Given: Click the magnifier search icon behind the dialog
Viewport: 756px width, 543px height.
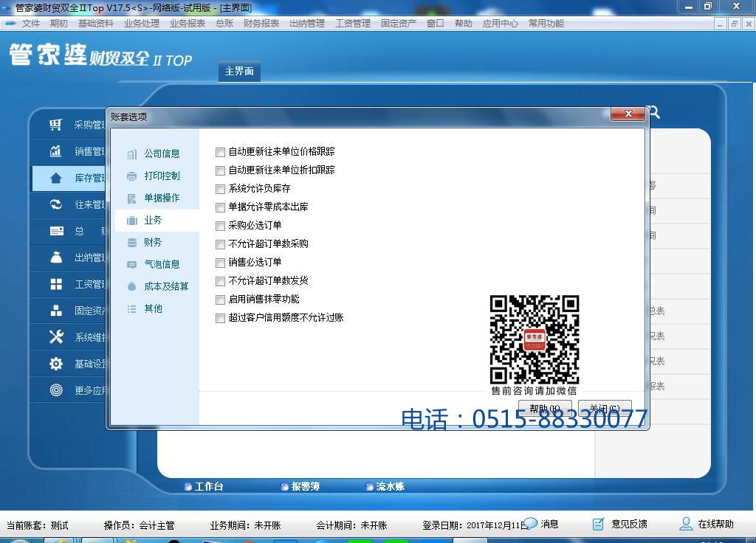Looking at the screenshot, I should 654,112.
